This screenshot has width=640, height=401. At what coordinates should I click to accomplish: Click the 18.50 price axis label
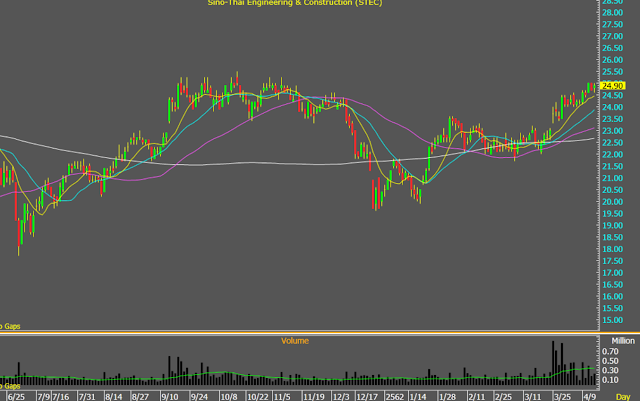(x=613, y=238)
